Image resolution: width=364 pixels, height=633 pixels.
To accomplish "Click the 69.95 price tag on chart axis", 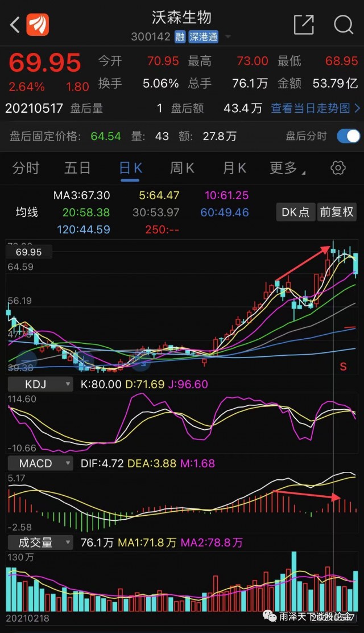I will click(28, 252).
